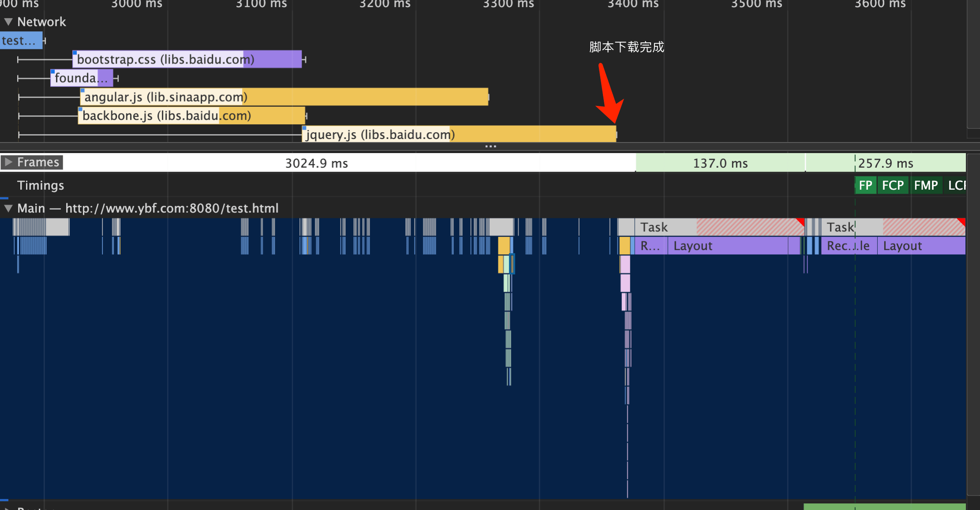Click the FMP timing marker

pos(926,185)
